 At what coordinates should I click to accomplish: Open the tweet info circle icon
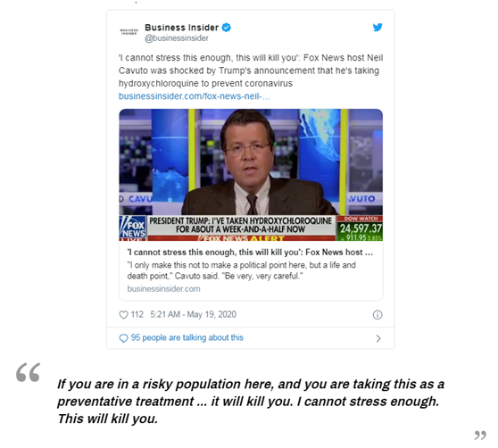pos(378,315)
